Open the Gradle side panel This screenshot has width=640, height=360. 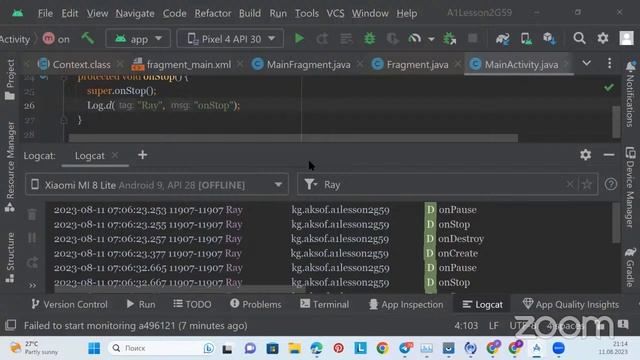coord(630,267)
